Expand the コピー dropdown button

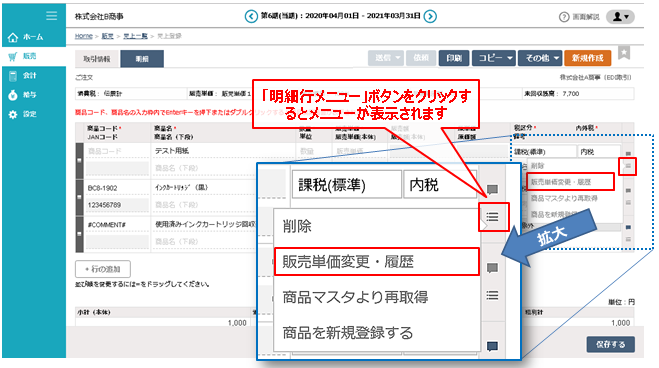(494, 58)
